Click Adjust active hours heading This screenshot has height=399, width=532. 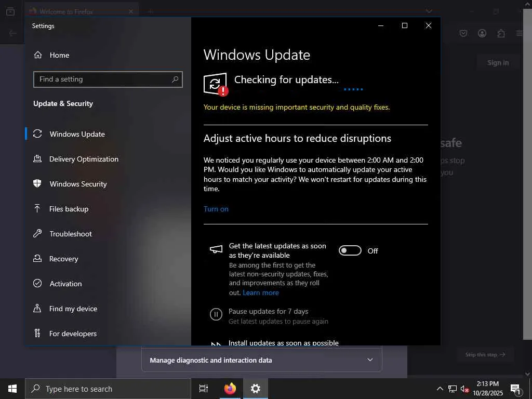pos(297,138)
